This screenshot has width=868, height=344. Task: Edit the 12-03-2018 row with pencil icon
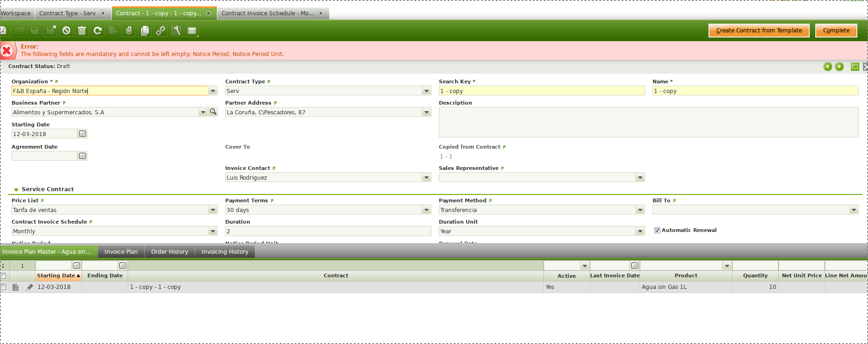30,287
